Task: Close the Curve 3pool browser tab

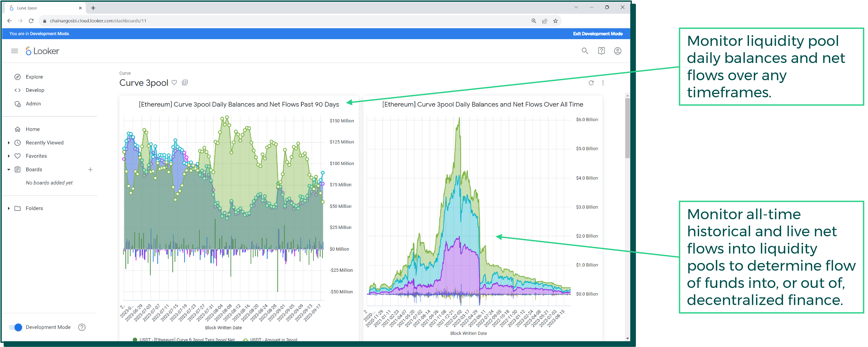Action: [x=80, y=8]
